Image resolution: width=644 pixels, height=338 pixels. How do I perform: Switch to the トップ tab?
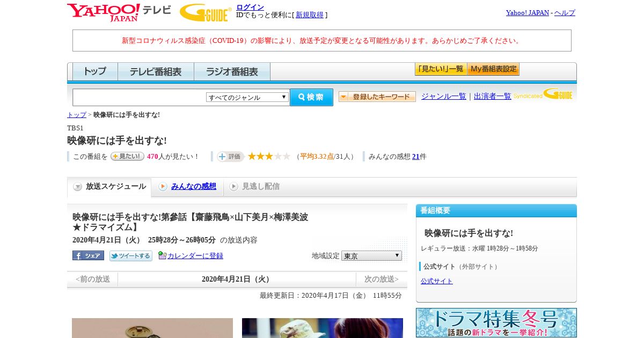pyautogui.click(x=95, y=71)
